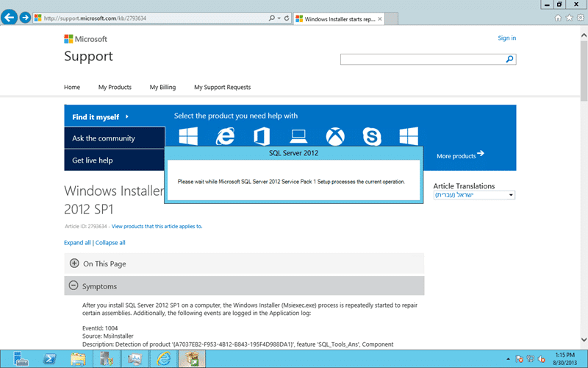Viewport: 588px width, 368px height.
Task: Show hidden tray icons arrow
Action: click(508, 359)
